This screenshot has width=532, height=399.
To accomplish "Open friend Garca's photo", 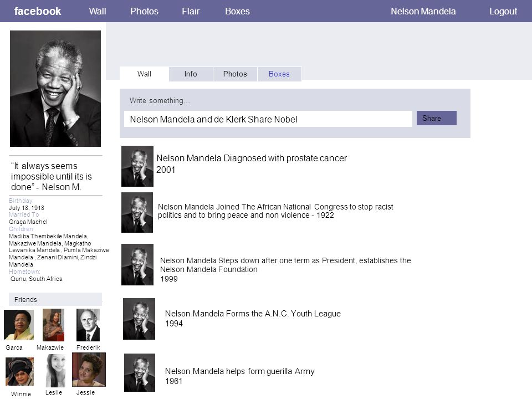I will click(19, 325).
